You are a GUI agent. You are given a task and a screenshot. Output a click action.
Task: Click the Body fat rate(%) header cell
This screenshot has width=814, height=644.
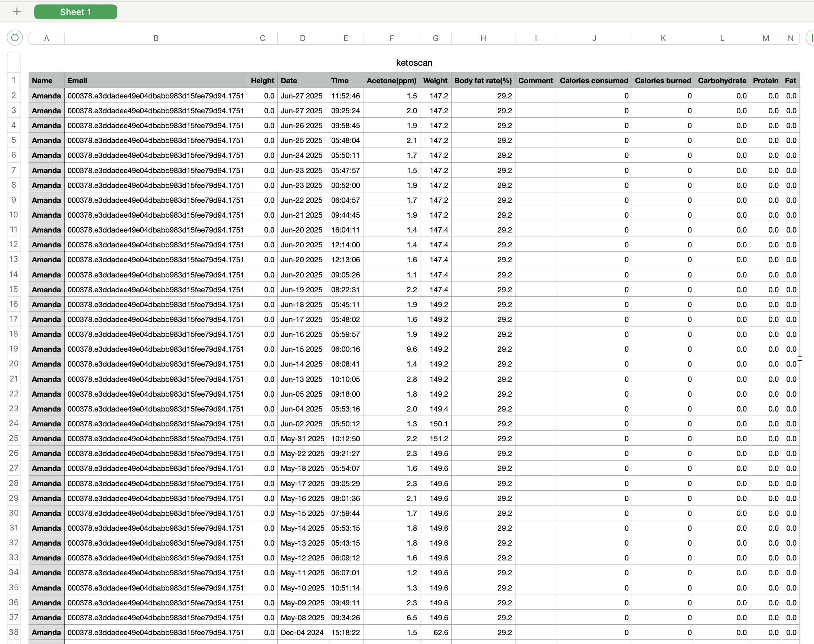click(x=483, y=80)
